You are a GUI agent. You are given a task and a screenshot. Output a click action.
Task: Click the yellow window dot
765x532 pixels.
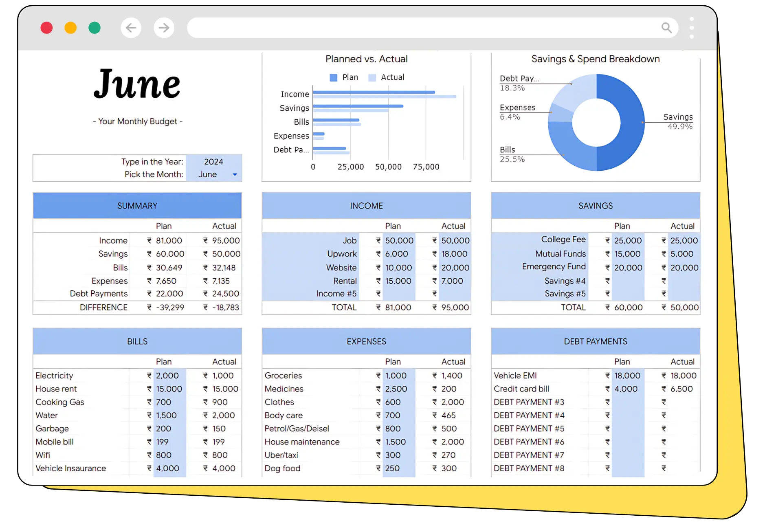click(70, 28)
